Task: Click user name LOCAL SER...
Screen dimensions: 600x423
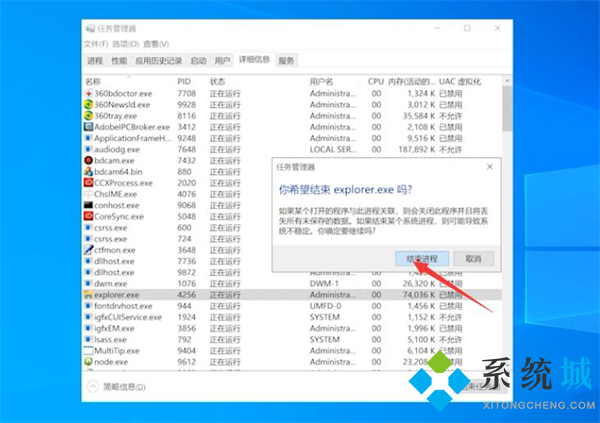Action: coord(333,149)
